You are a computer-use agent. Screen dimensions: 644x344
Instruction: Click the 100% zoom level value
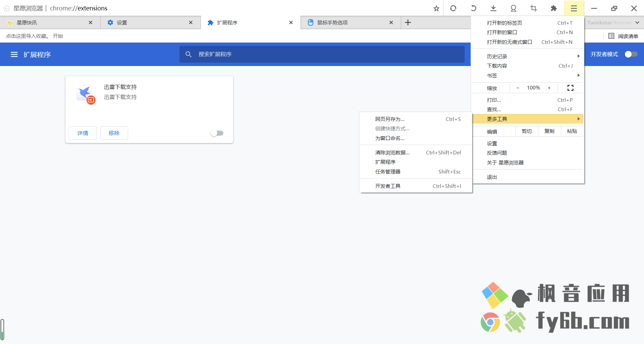pos(533,88)
